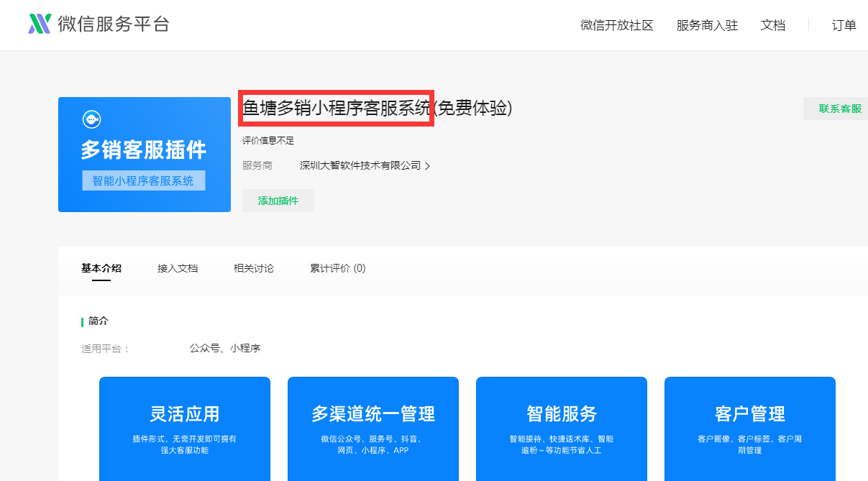Switch to the 接入文档 tab
The height and width of the screenshot is (481, 868).
pos(178,268)
